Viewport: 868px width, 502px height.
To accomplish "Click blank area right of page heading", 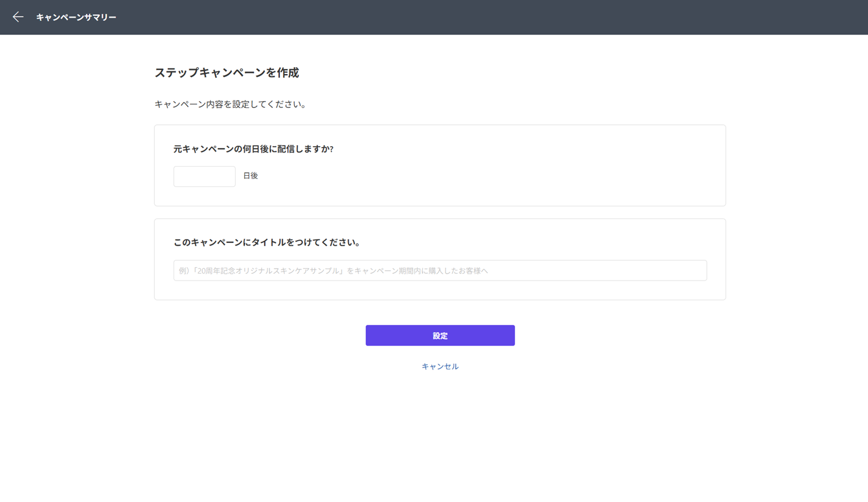I will (509, 73).
